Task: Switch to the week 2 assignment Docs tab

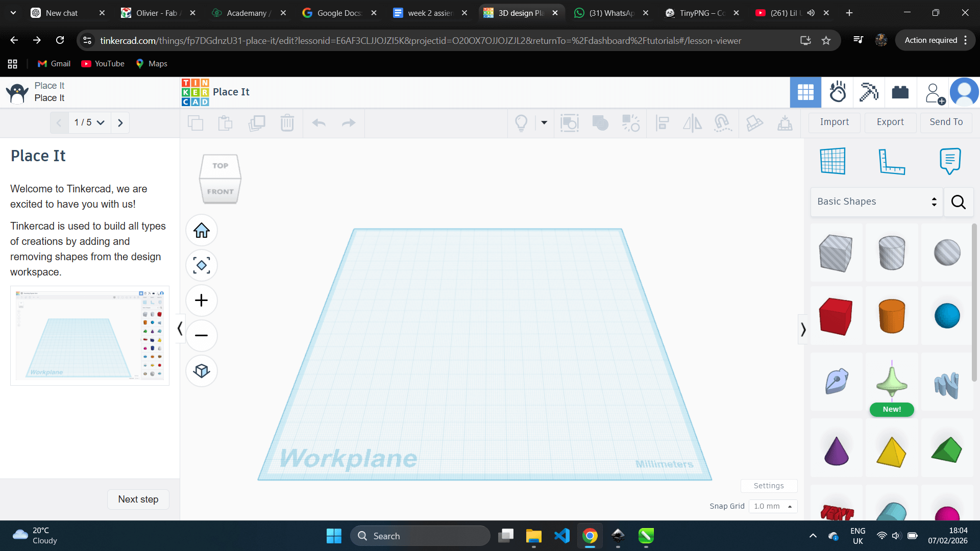Action: coord(430,13)
